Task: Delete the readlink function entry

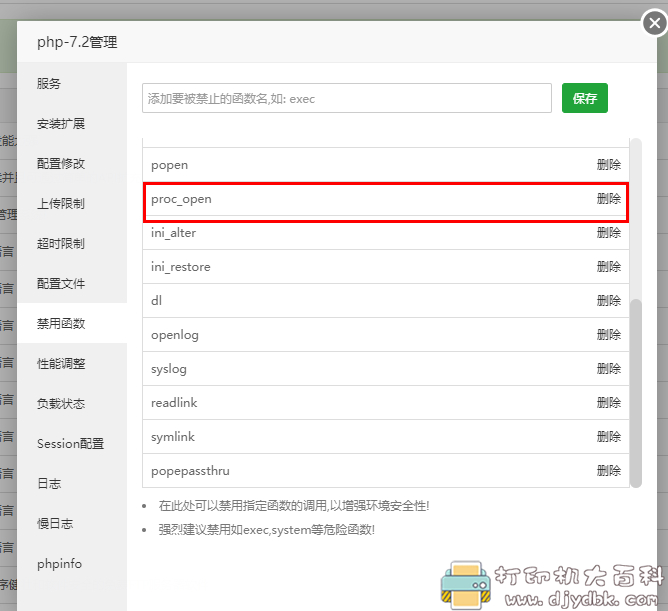Action: (x=608, y=403)
